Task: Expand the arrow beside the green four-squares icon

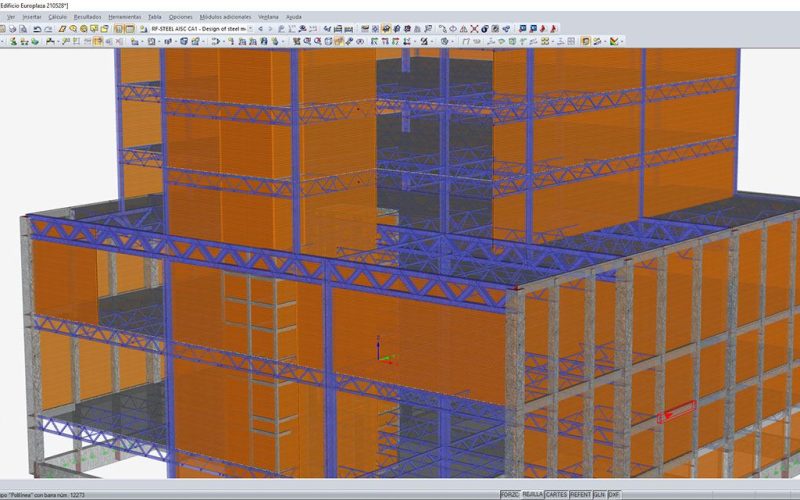Action: 553,41
